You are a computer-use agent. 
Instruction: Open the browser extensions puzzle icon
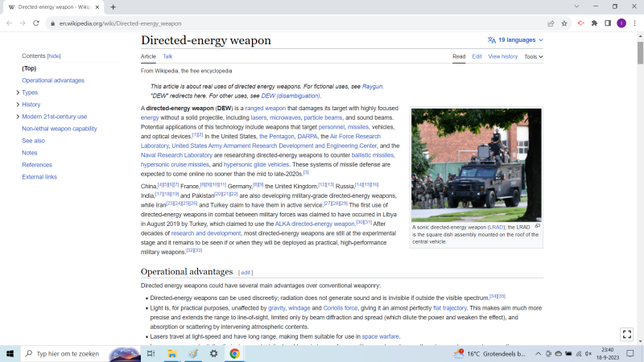594,23
